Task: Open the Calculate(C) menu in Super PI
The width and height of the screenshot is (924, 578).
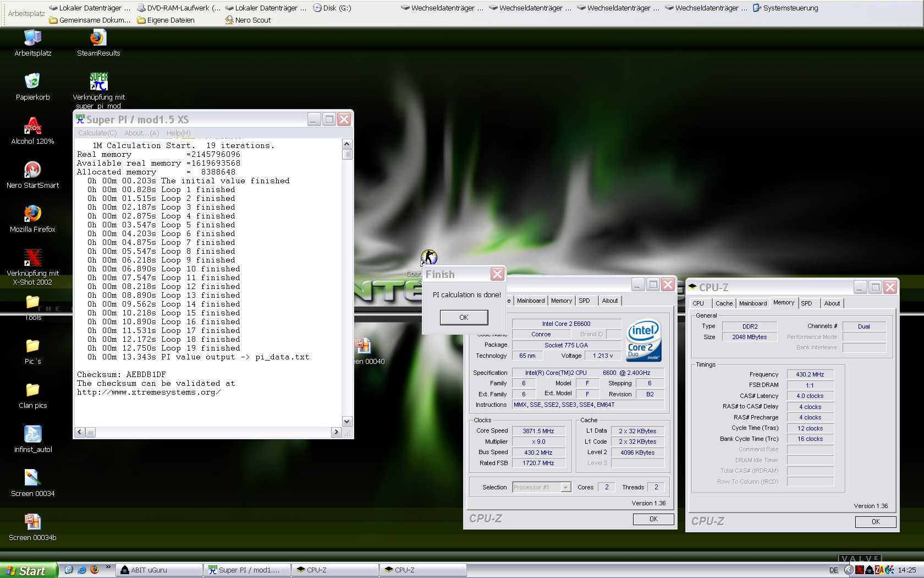Action: click(x=97, y=133)
